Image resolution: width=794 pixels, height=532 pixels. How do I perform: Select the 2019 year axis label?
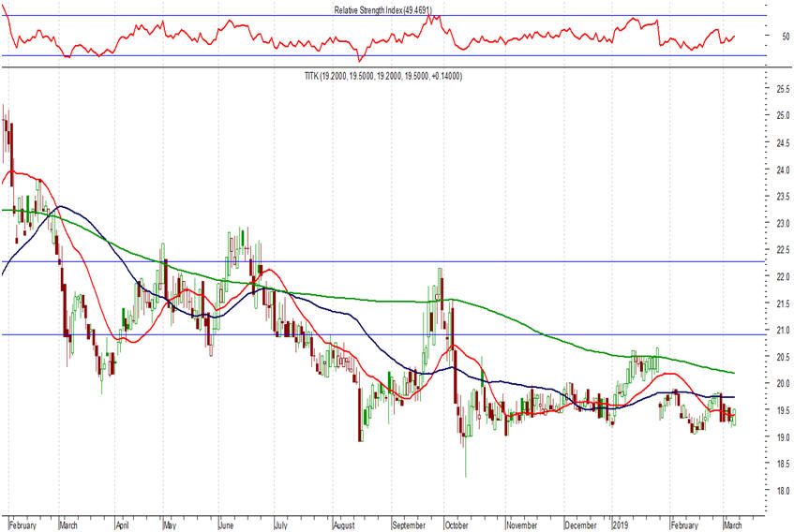pyautogui.click(x=621, y=526)
